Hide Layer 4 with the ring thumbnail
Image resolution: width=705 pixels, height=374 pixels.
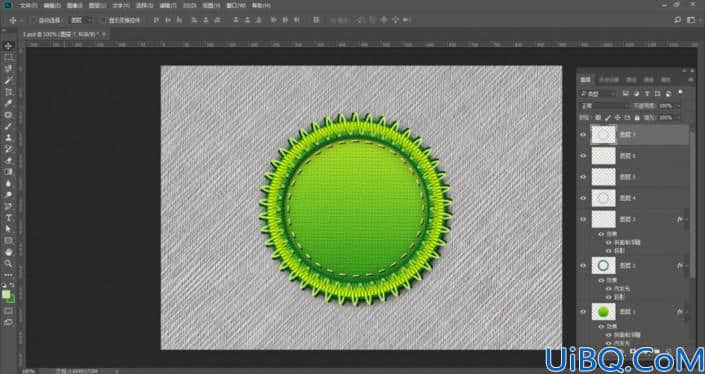tap(583, 198)
